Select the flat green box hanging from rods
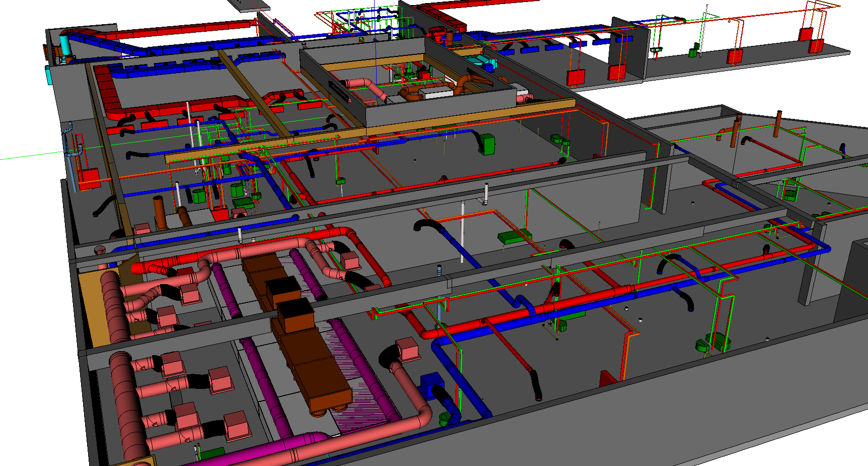Image resolution: width=868 pixels, height=466 pixels. pos(514,237)
